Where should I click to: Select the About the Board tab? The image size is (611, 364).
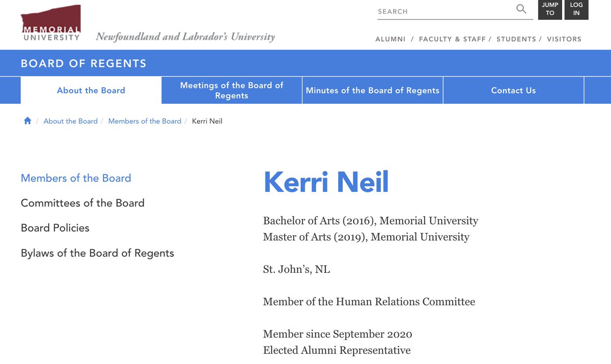tap(91, 90)
